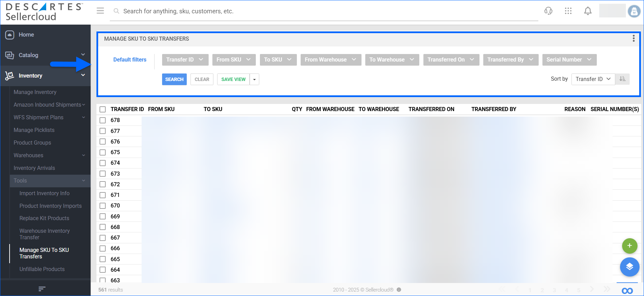Click the global search input field

tap(321, 11)
